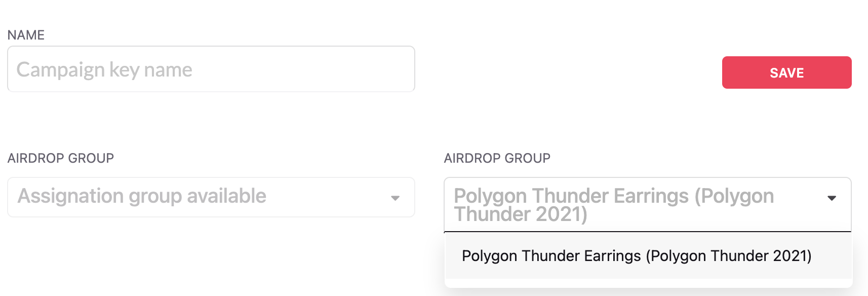Click the caret arrow on the open airdrop dropdown

pos(831,198)
